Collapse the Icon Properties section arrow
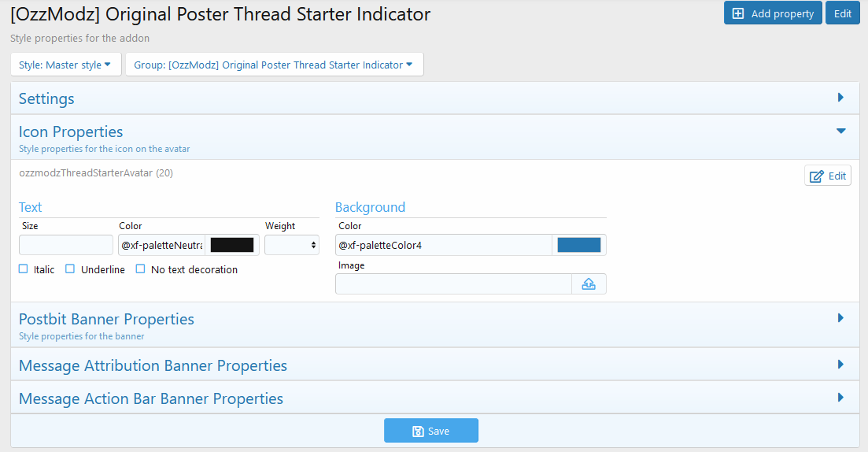 pos(840,132)
